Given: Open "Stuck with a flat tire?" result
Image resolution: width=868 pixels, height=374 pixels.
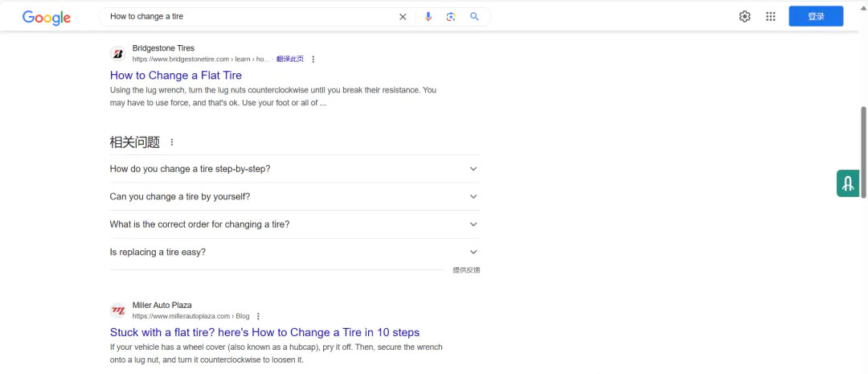Looking at the screenshot, I should 264,332.
